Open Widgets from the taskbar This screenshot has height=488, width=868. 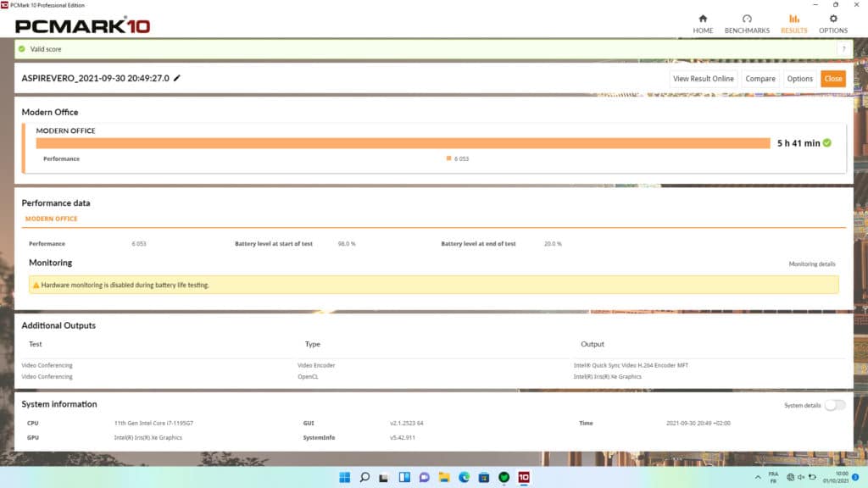404,477
